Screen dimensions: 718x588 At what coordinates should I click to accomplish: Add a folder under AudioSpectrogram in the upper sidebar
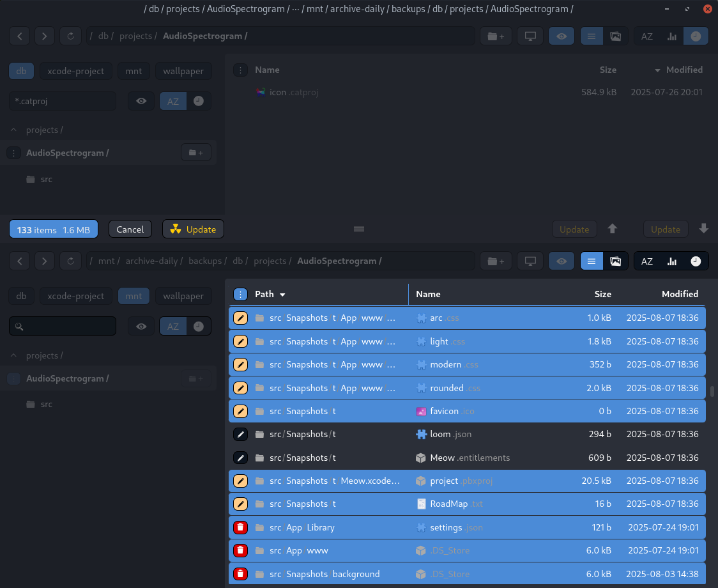pyautogui.click(x=196, y=153)
